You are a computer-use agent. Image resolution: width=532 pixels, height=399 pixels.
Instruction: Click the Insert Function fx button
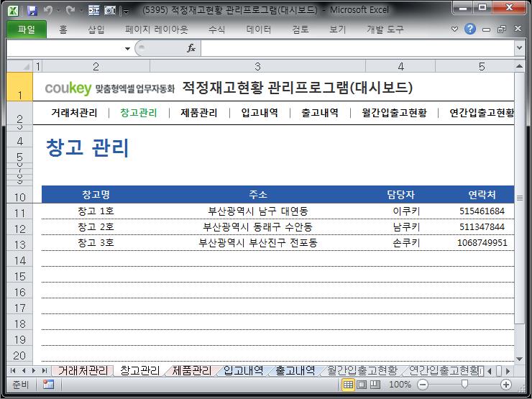click(191, 48)
